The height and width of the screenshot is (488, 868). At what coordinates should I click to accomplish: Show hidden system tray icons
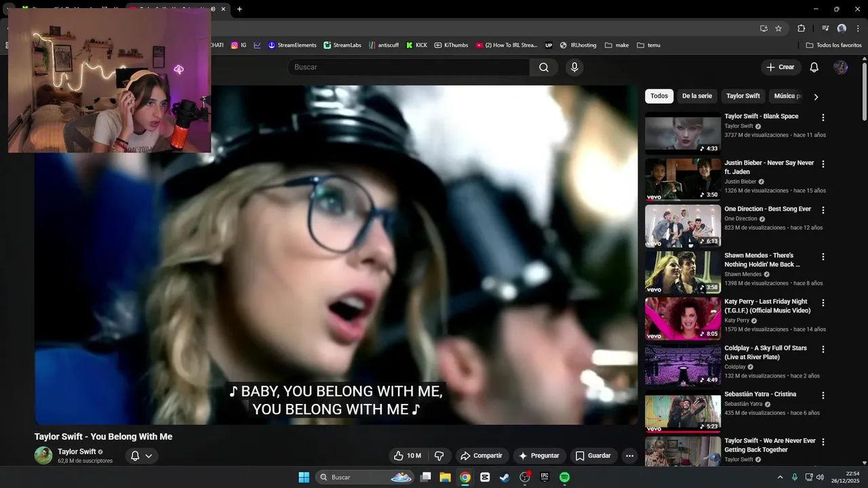point(780,477)
